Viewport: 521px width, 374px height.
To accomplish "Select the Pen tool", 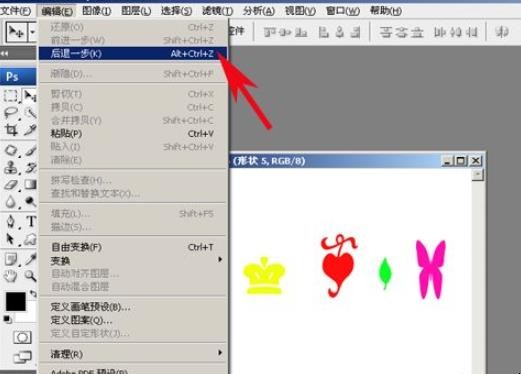I will (x=11, y=221).
